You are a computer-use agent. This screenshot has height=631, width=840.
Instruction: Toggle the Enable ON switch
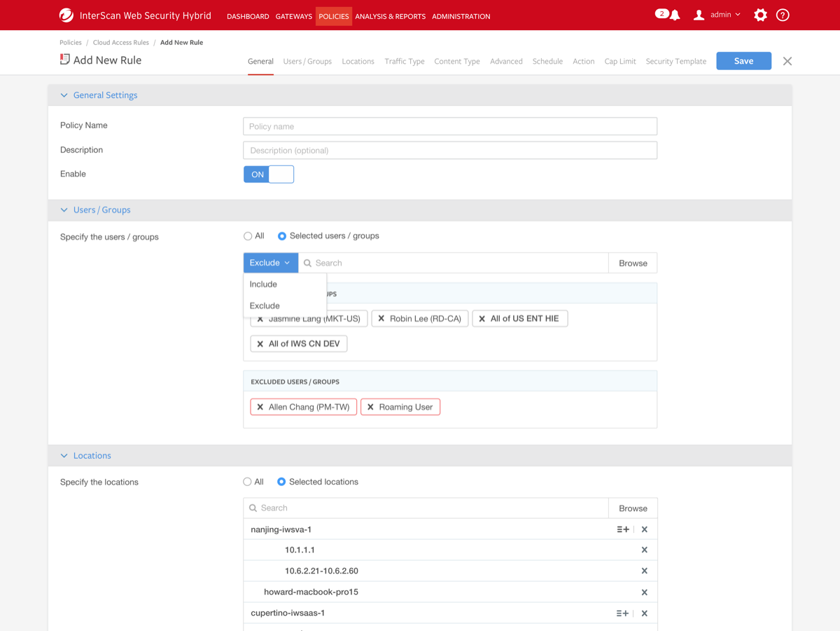(x=269, y=174)
